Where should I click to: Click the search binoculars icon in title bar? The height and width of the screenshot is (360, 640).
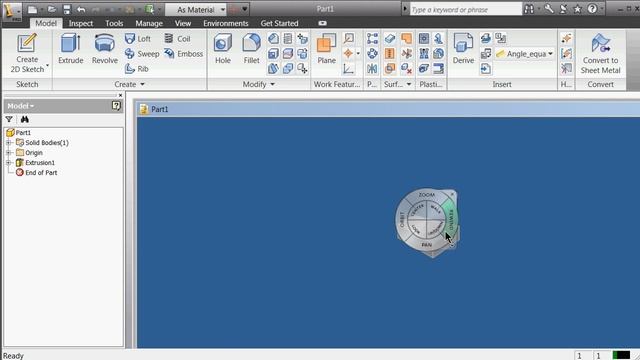tap(529, 9)
